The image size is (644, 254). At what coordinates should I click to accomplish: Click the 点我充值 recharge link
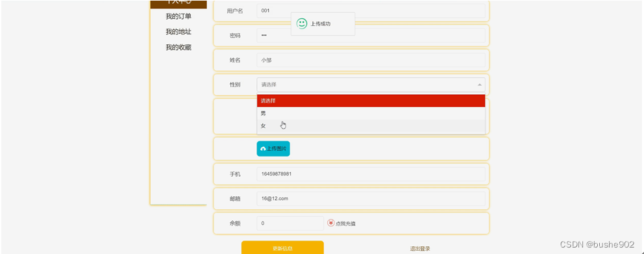345,223
